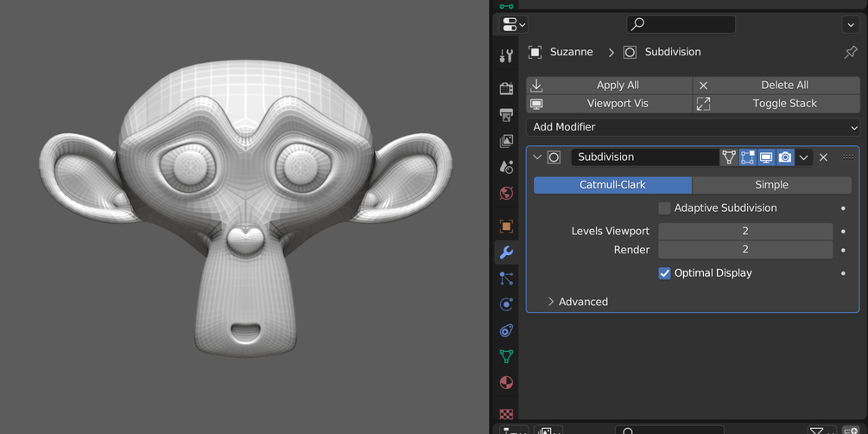Switch subdivision type to Simple
This screenshot has height=434, width=868.
[x=771, y=185]
